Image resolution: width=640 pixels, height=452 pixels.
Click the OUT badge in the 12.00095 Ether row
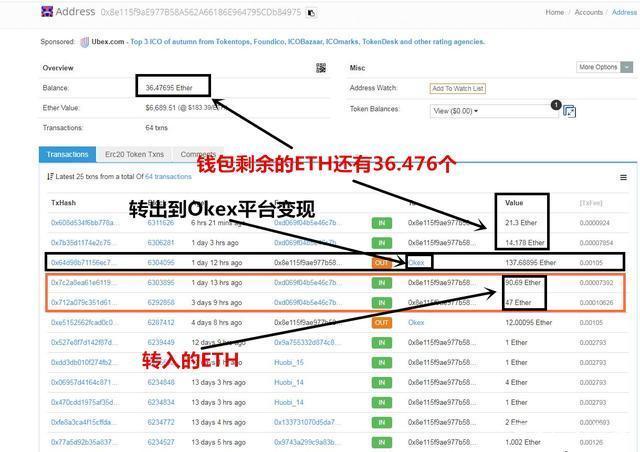382,323
